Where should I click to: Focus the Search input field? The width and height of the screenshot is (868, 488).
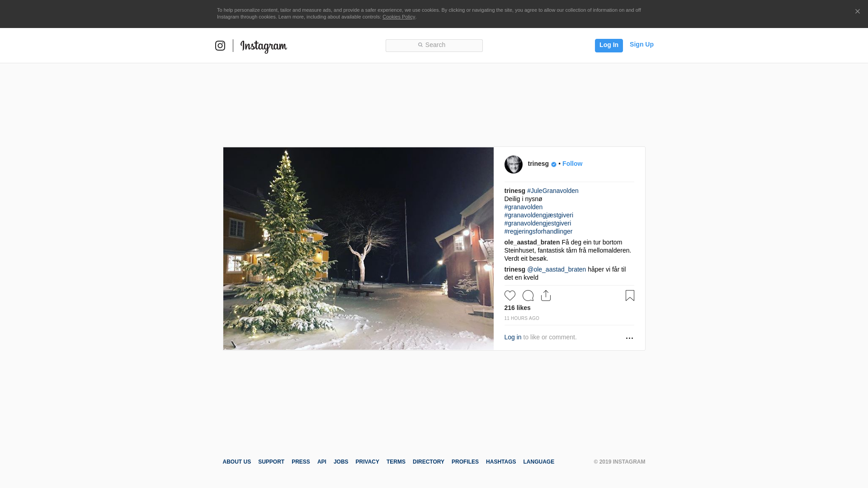pos(434,45)
